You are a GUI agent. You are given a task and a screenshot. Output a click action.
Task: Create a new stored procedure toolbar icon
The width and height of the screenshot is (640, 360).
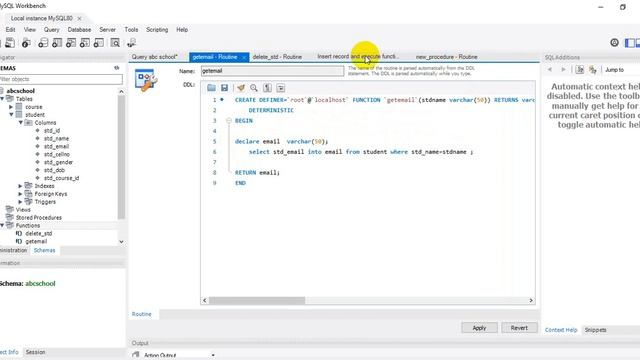[84, 42]
